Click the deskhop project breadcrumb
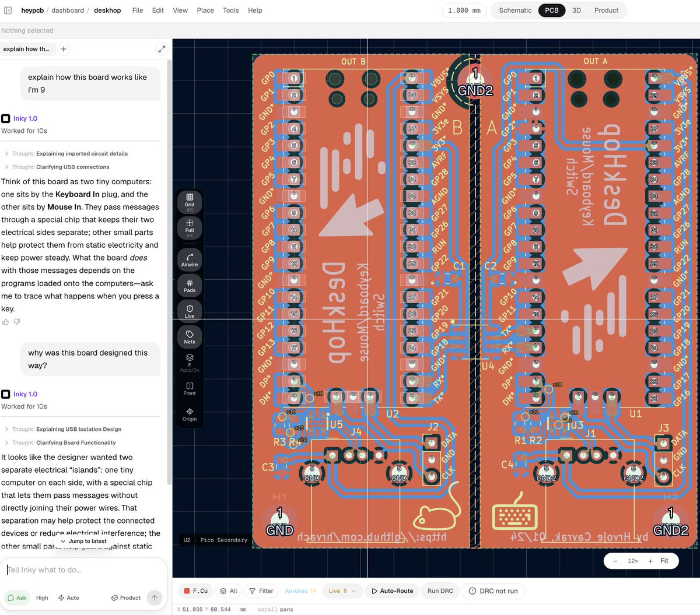Image resolution: width=700 pixels, height=615 pixels. point(107,10)
